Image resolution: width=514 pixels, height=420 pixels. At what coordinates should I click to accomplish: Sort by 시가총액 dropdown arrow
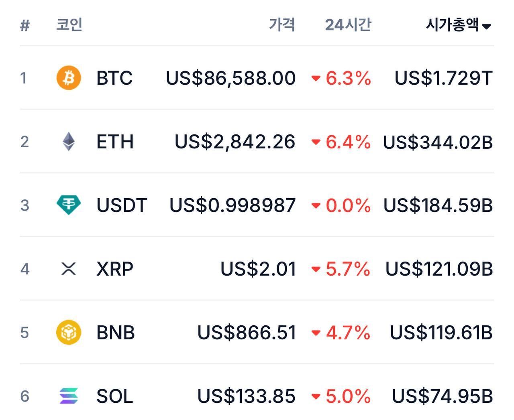tap(487, 26)
